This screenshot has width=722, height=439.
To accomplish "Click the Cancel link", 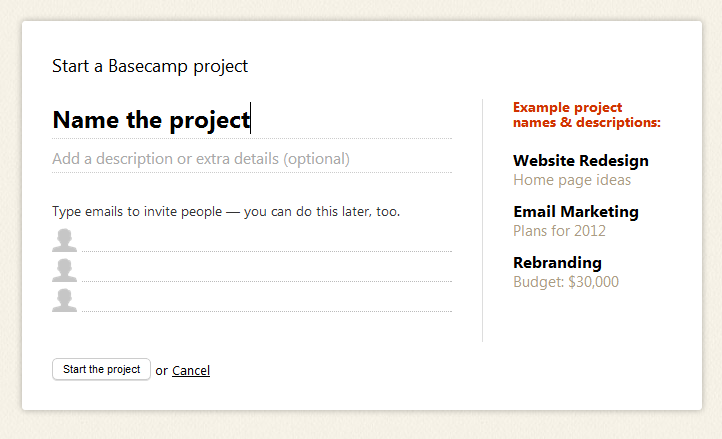I will (x=191, y=370).
